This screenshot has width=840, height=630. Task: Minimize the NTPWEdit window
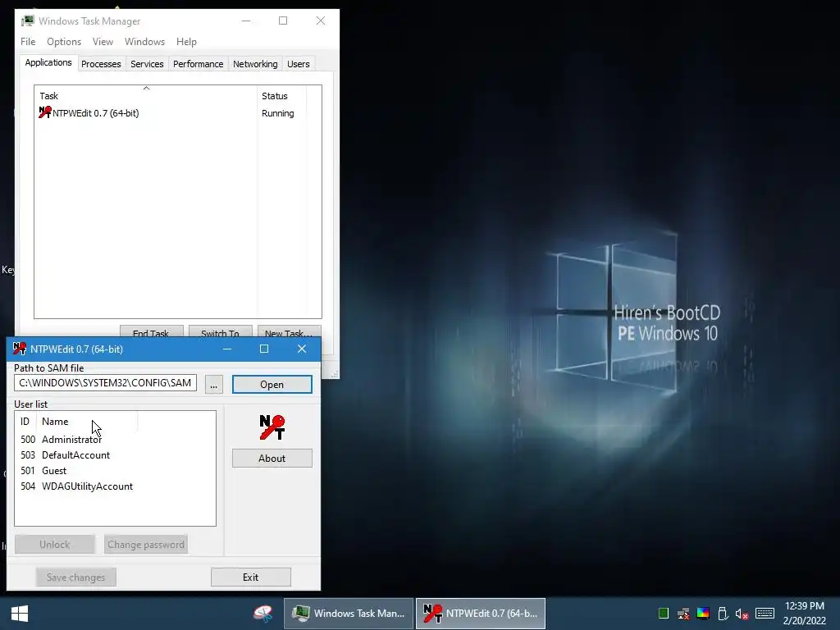click(x=227, y=349)
